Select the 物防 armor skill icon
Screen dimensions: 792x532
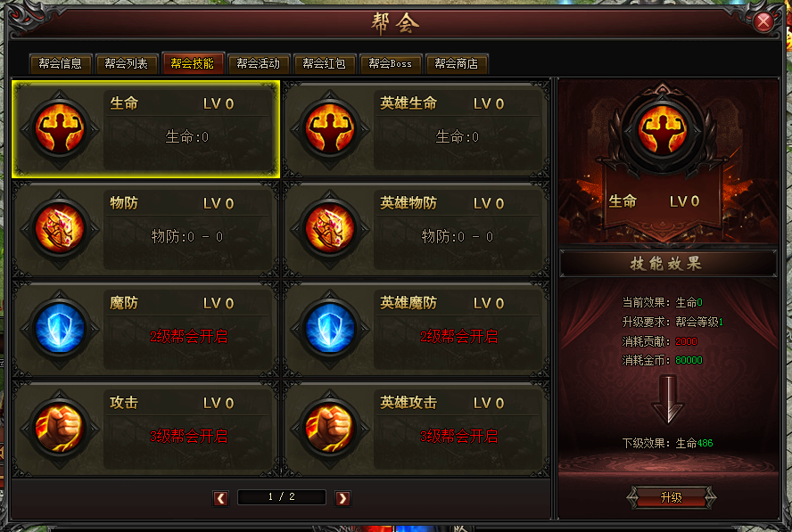click(60, 229)
